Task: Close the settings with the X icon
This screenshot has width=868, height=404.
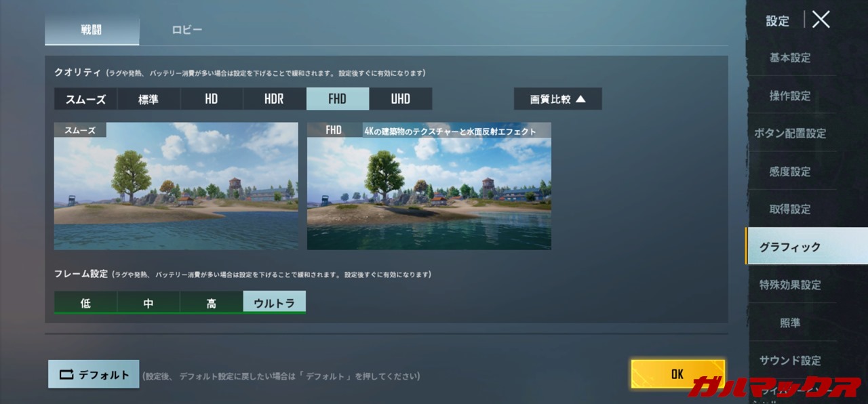Action: tap(821, 20)
